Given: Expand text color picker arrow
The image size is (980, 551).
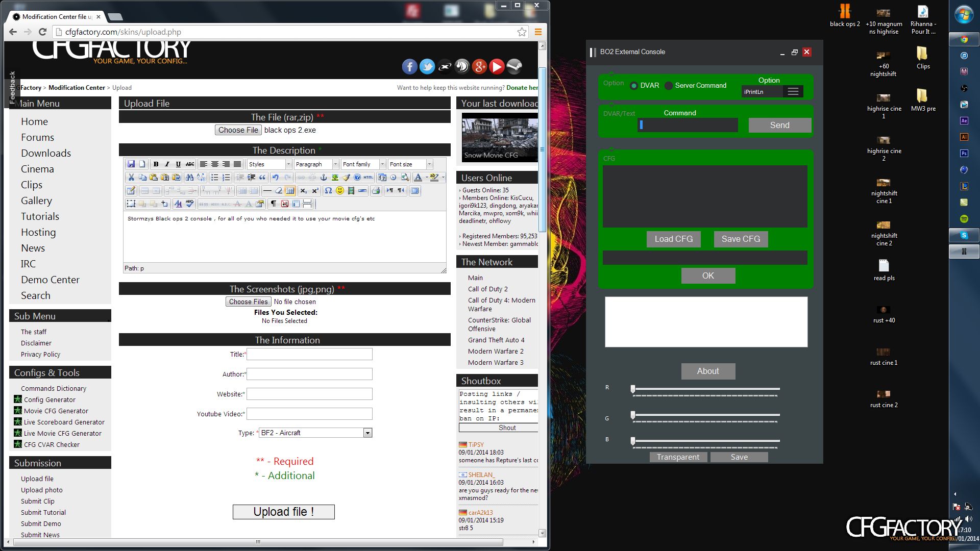Looking at the screenshot, I should click(x=427, y=178).
